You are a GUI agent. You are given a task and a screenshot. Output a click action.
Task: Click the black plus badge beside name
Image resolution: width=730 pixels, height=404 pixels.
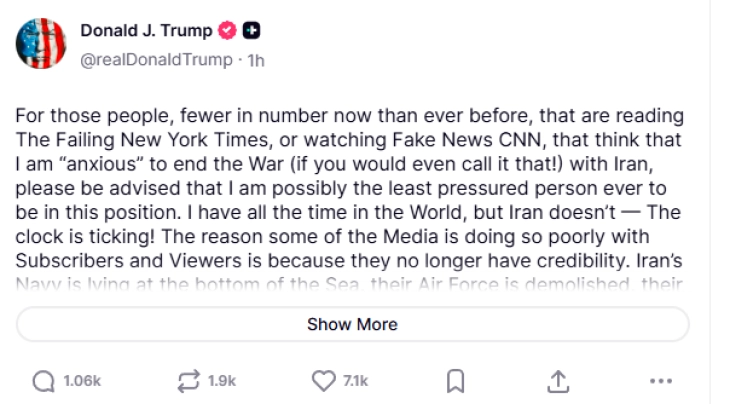pyautogui.click(x=252, y=31)
